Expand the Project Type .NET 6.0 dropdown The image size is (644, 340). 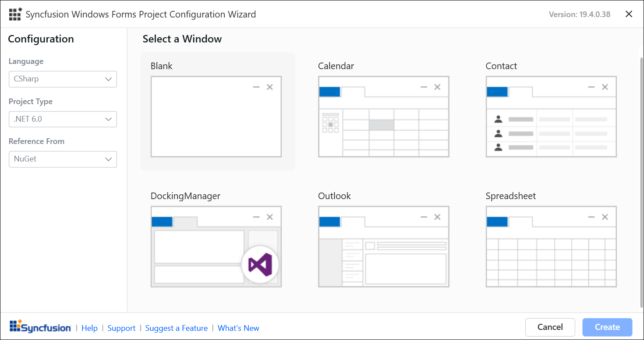coord(63,119)
